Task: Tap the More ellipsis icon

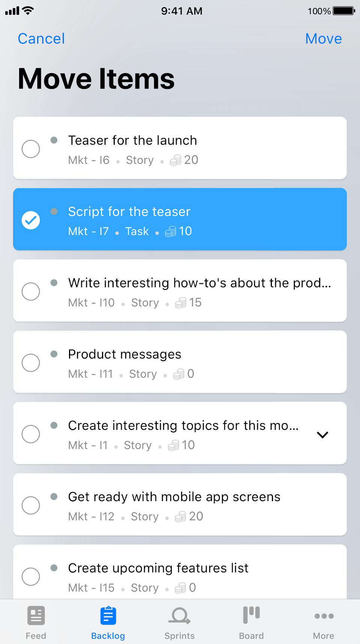Action: [324, 616]
